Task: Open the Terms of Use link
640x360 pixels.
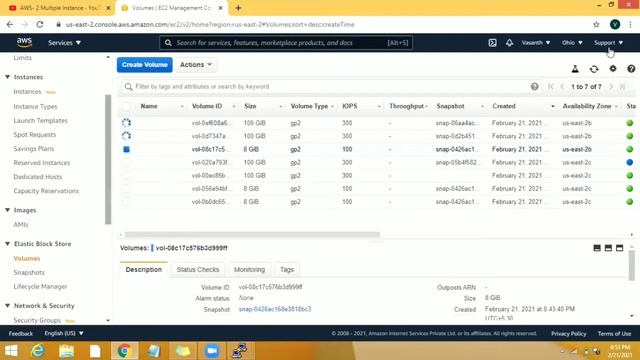Action: 614,333
